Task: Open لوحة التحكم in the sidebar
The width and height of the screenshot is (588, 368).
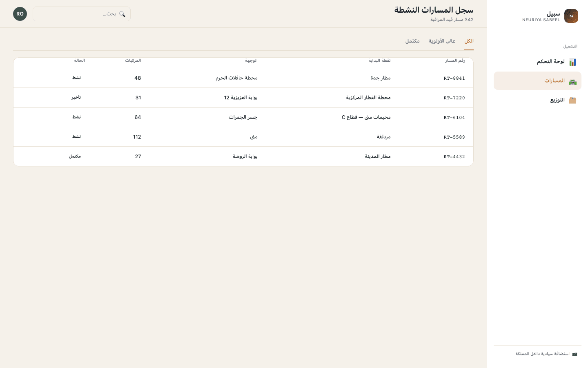Action: pyautogui.click(x=537, y=62)
